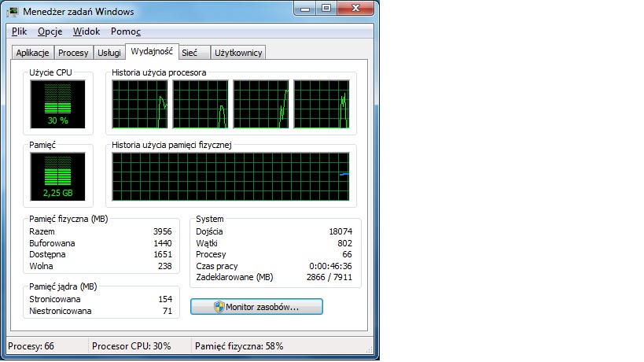Image resolution: width=644 pixels, height=362 pixels.
Task: Click the Zadeklarowane (MB) label
Action: (234, 277)
